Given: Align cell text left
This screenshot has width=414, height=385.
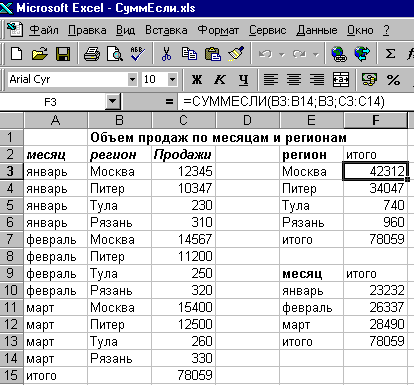Looking at the screenshot, I should 271,79.
